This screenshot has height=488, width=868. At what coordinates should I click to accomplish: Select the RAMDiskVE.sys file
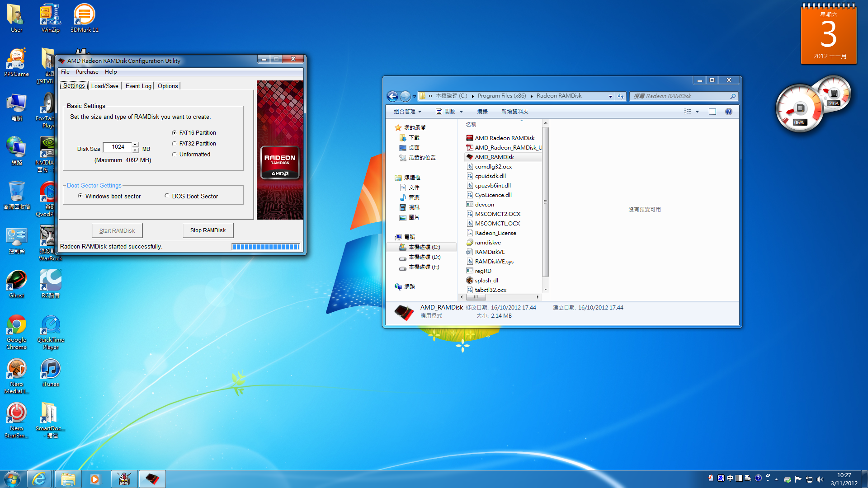[494, 262]
